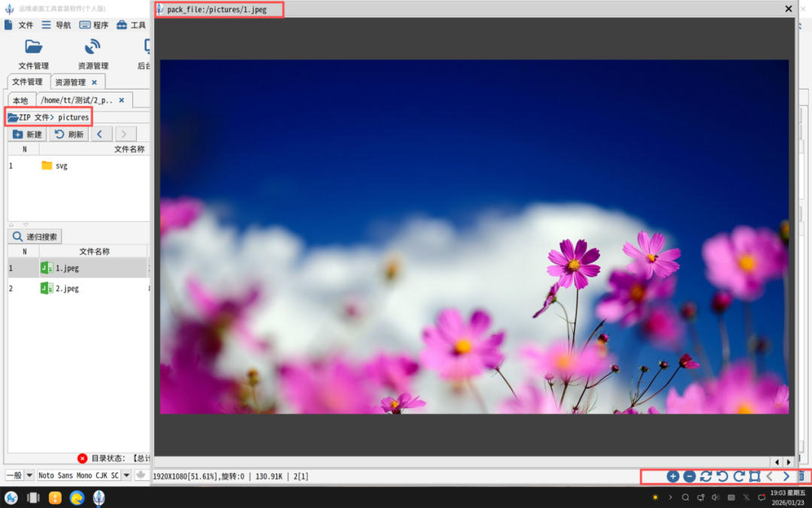Click the 递归搜索 button
This screenshot has width=812, height=508.
point(35,237)
